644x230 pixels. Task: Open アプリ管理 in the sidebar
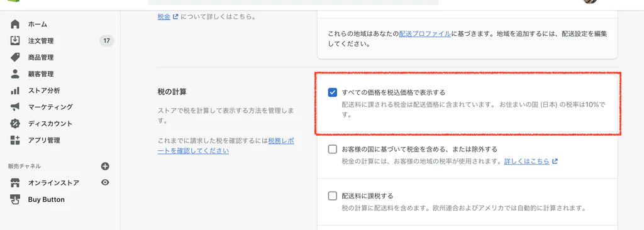click(x=44, y=140)
